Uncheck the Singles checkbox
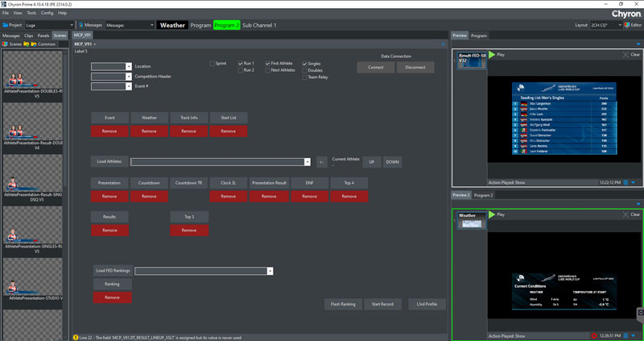 point(304,64)
